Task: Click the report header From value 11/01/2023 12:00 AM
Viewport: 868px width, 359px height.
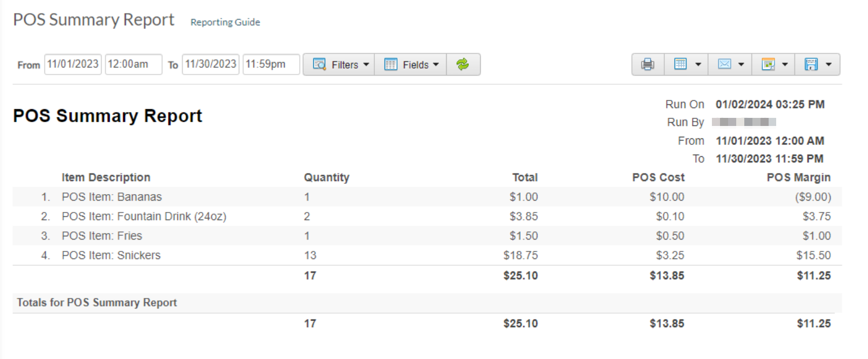Action: tap(770, 141)
